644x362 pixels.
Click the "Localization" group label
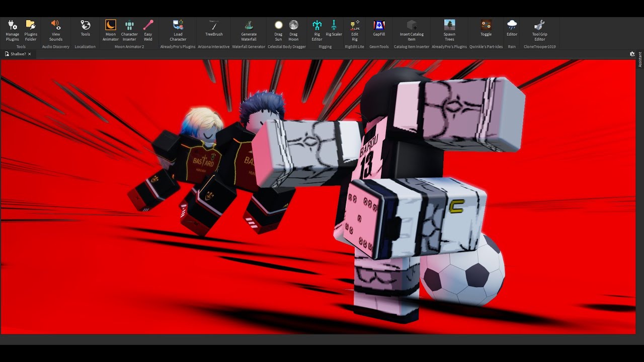click(x=85, y=47)
